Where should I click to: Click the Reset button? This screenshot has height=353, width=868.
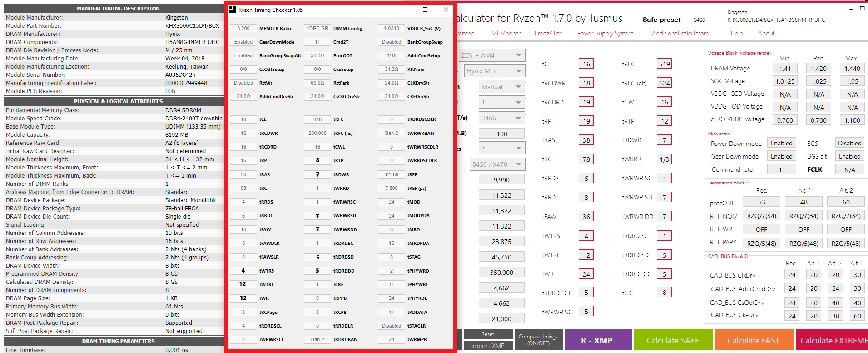[x=488, y=334]
